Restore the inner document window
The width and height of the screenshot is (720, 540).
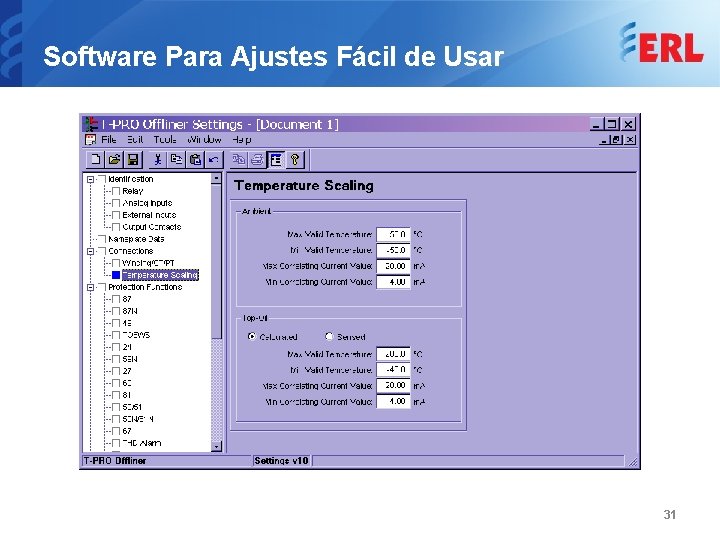click(618, 140)
